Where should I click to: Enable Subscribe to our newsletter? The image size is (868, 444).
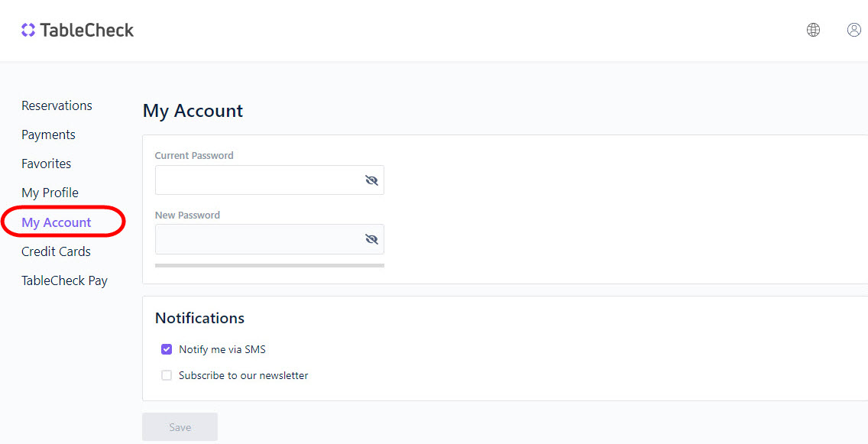point(167,375)
